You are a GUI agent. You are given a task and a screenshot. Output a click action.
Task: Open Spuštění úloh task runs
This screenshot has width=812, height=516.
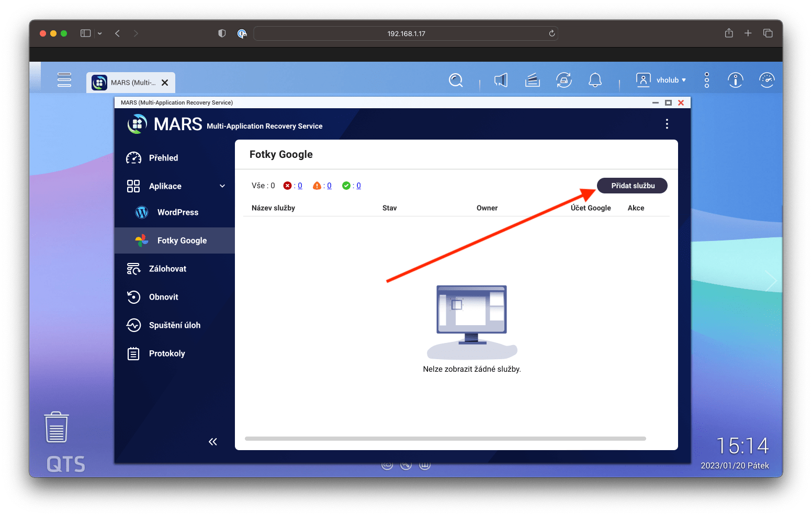pos(175,325)
